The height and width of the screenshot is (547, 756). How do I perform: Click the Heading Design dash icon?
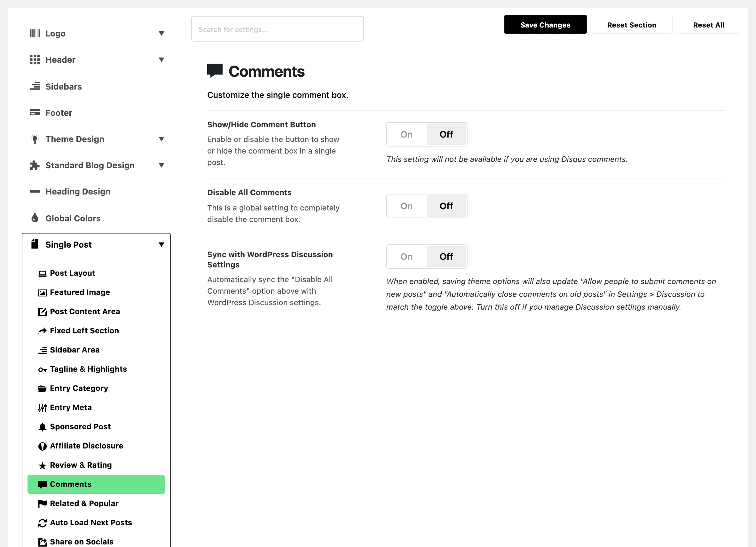(35, 191)
